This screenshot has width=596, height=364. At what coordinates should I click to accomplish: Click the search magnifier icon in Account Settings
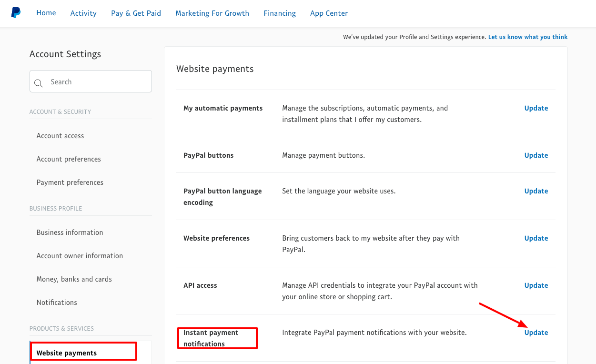click(39, 83)
